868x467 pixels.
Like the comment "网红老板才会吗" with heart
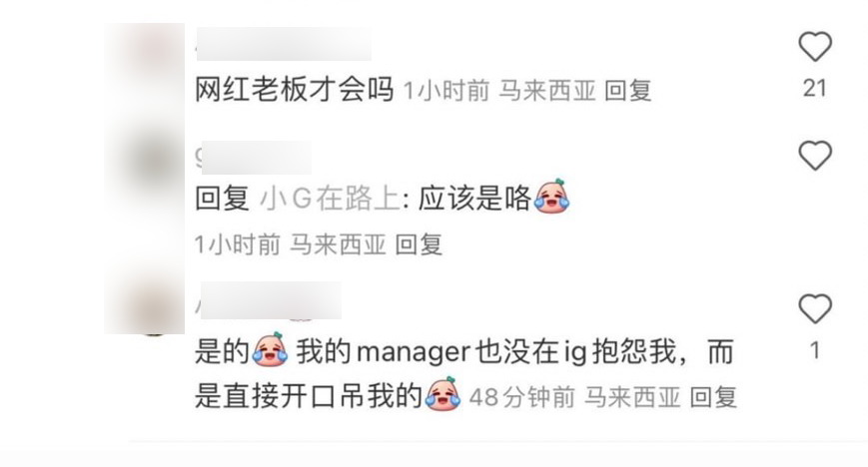point(815,47)
